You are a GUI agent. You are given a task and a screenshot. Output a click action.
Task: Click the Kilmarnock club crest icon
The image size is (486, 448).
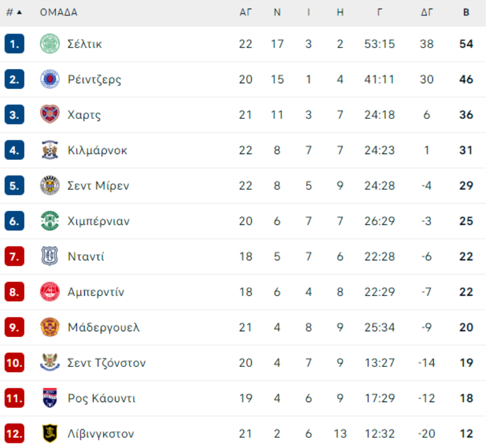point(50,150)
